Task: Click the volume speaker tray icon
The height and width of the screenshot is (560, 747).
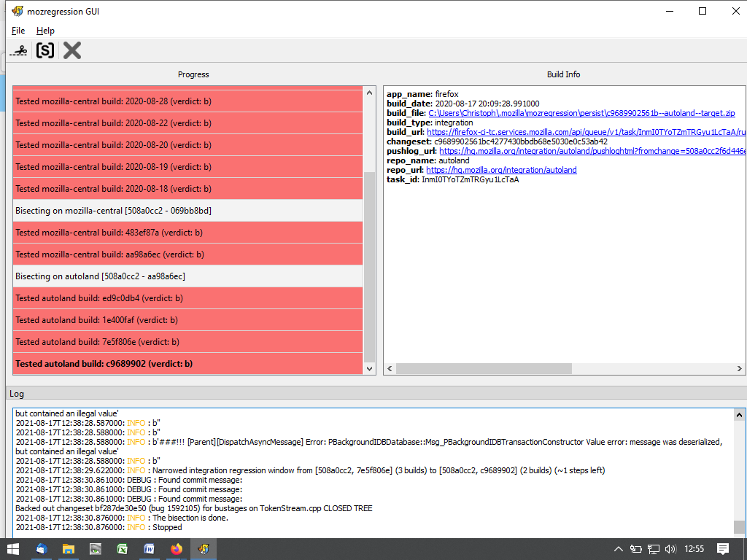Action: coord(670,549)
